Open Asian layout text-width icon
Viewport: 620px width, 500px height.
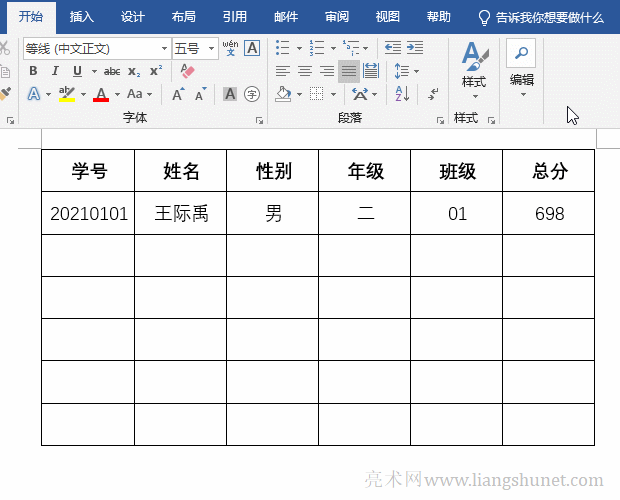[x=360, y=94]
